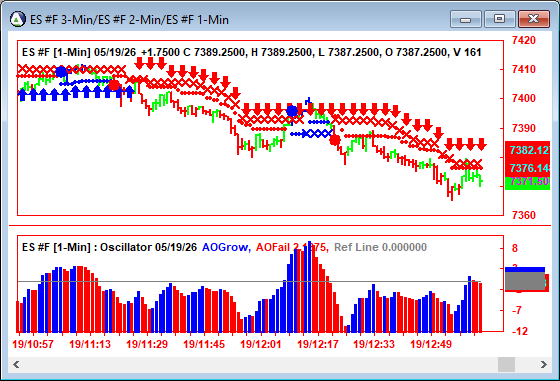Click the large blue dot near 12:13
The width and height of the screenshot is (560, 381).
tap(292, 111)
